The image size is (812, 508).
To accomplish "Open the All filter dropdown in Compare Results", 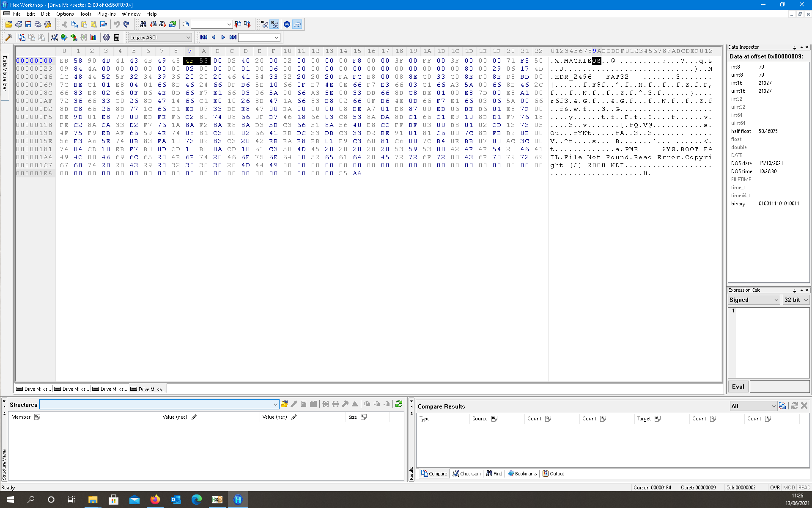I will point(754,406).
